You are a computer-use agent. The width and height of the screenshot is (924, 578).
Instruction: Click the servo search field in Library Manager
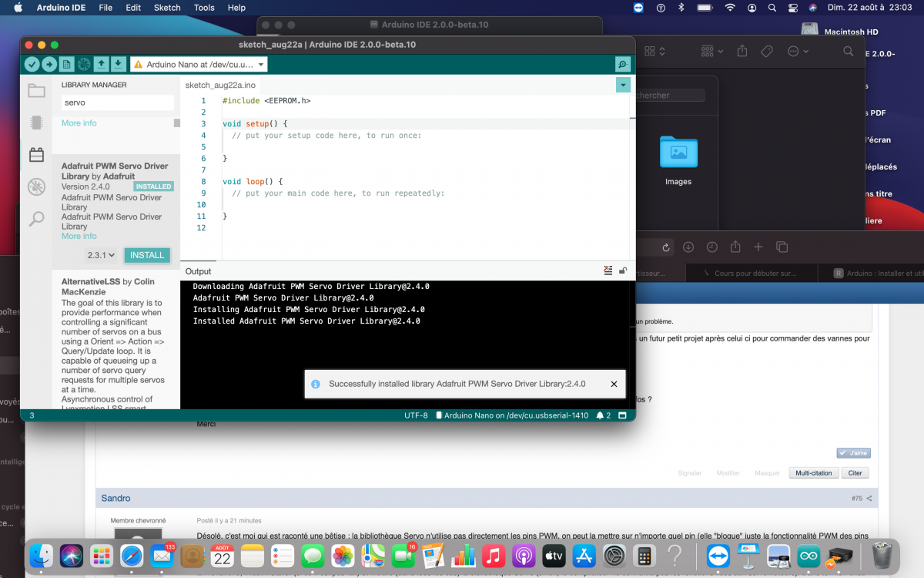click(118, 102)
